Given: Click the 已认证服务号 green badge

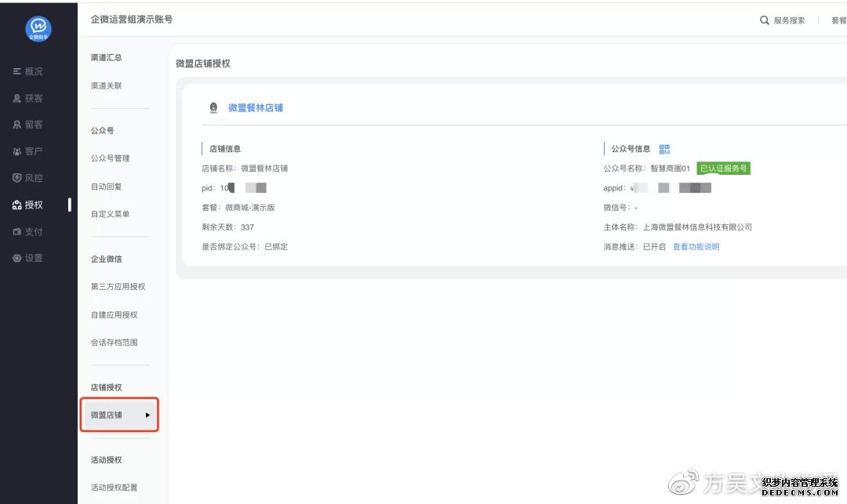Looking at the screenshot, I should [x=723, y=169].
